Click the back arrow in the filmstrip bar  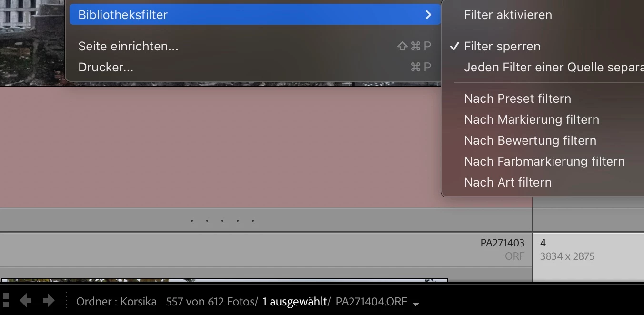[25, 301]
